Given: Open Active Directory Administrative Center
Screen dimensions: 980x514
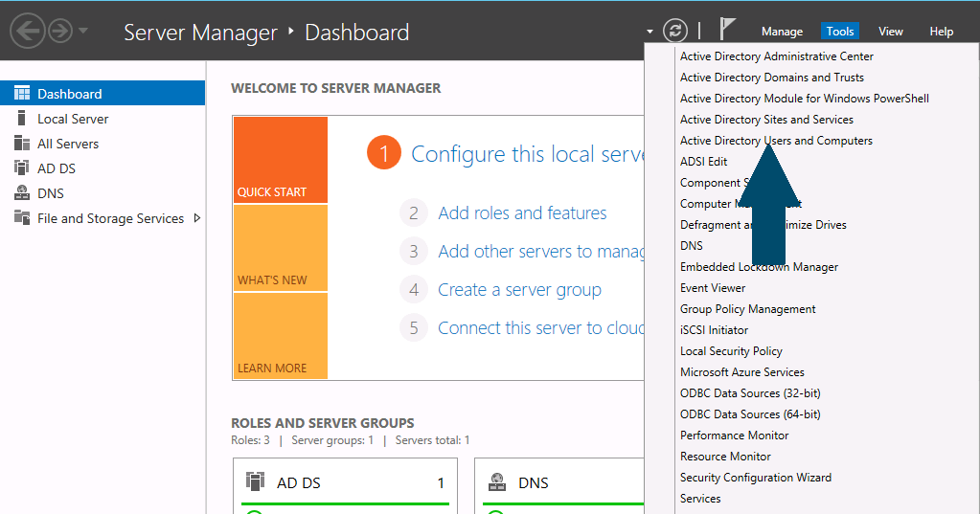Looking at the screenshot, I should pos(776,56).
